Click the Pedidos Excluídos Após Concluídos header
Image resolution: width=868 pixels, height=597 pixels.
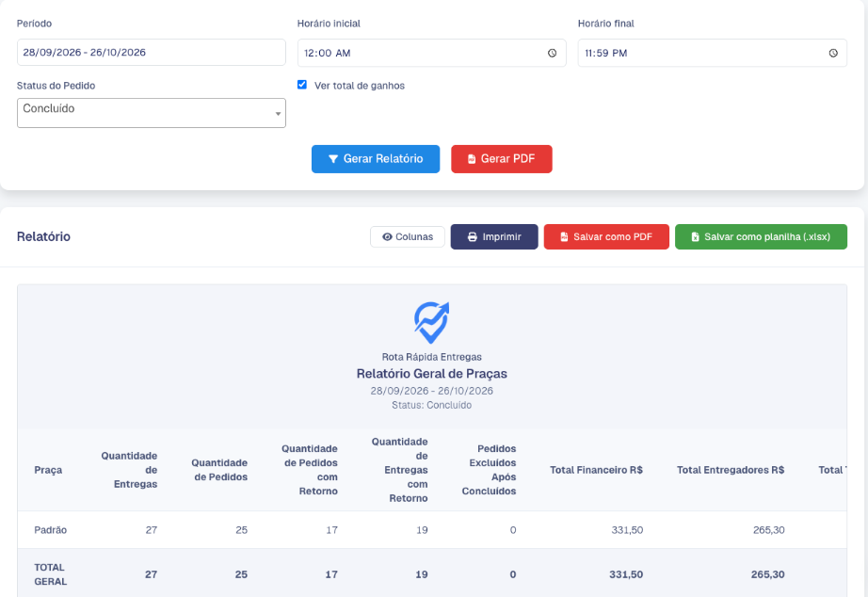coord(489,470)
